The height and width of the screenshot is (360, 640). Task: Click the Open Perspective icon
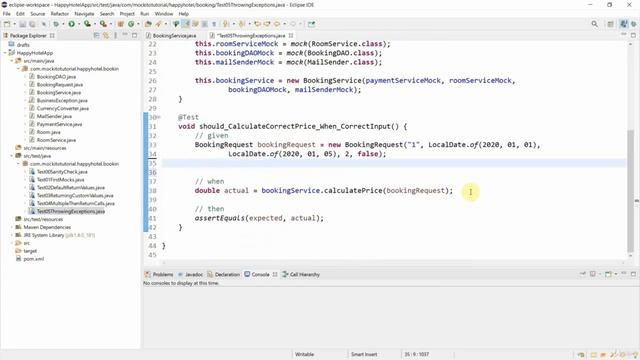[611, 24]
